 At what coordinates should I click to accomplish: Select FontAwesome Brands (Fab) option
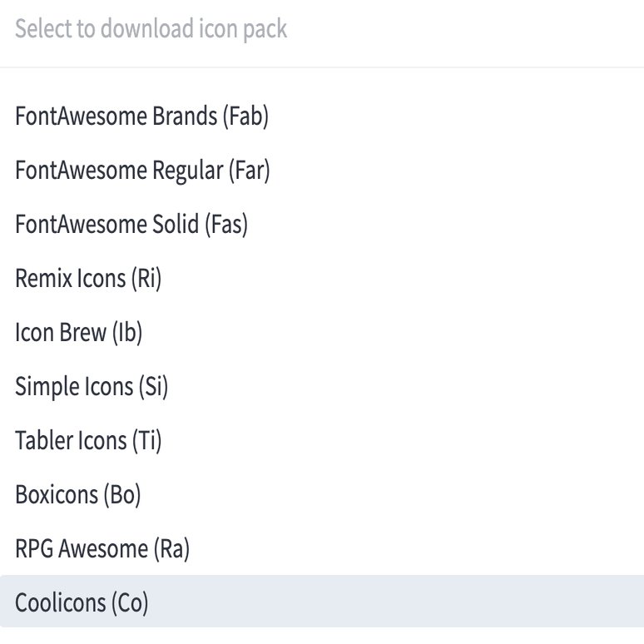coord(142,116)
